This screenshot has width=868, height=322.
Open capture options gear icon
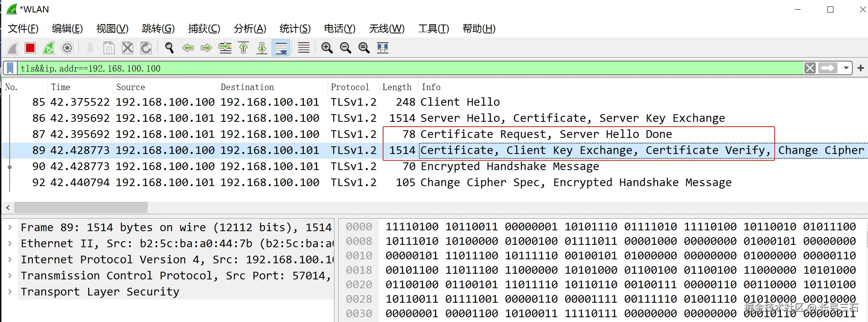[x=67, y=48]
